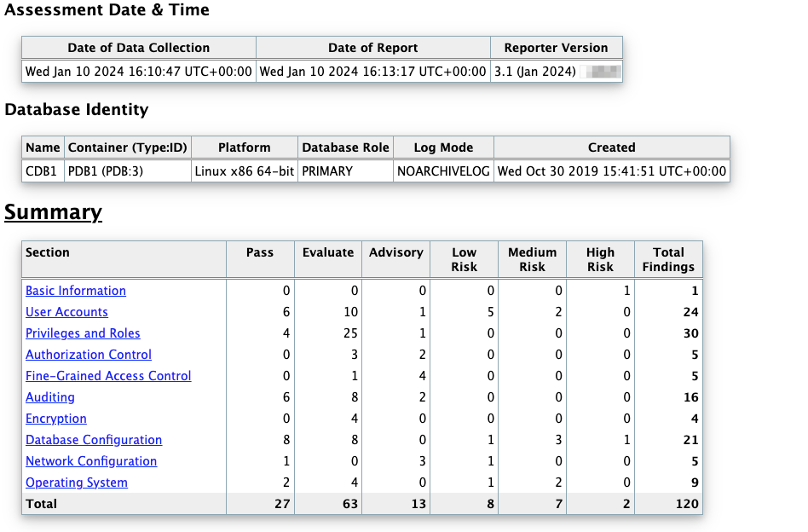Select the Summary heading
Viewport: 808px width, 532px height.
[x=53, y=212]
